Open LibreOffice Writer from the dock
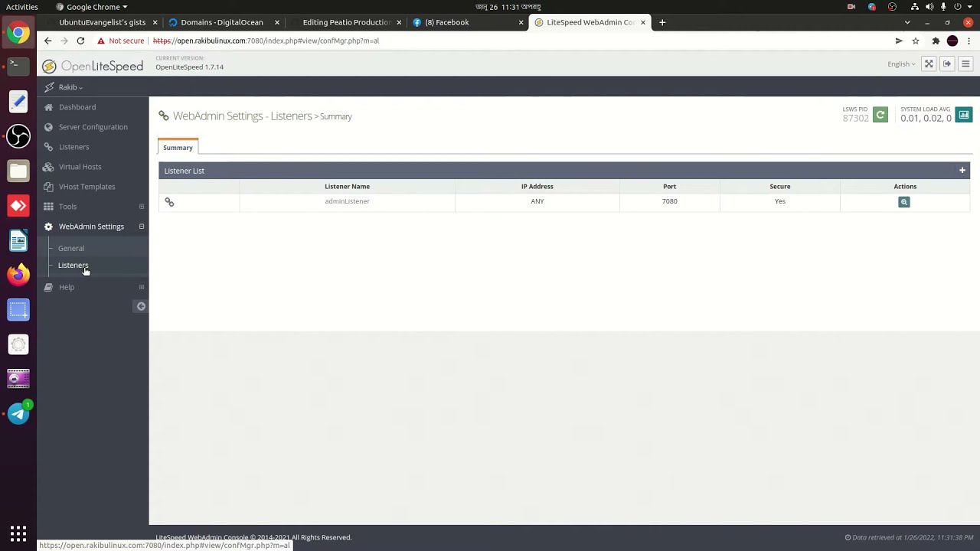 pos(18,241)
